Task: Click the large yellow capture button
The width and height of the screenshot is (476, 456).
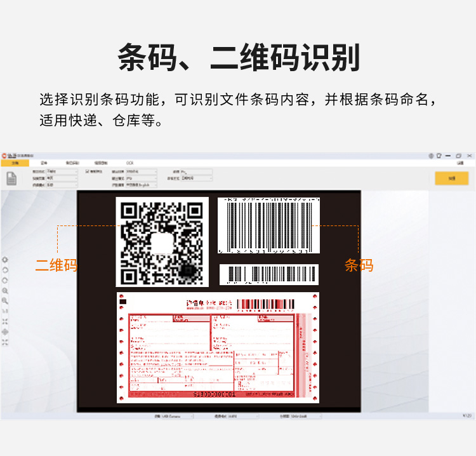Action: point(452,178)
